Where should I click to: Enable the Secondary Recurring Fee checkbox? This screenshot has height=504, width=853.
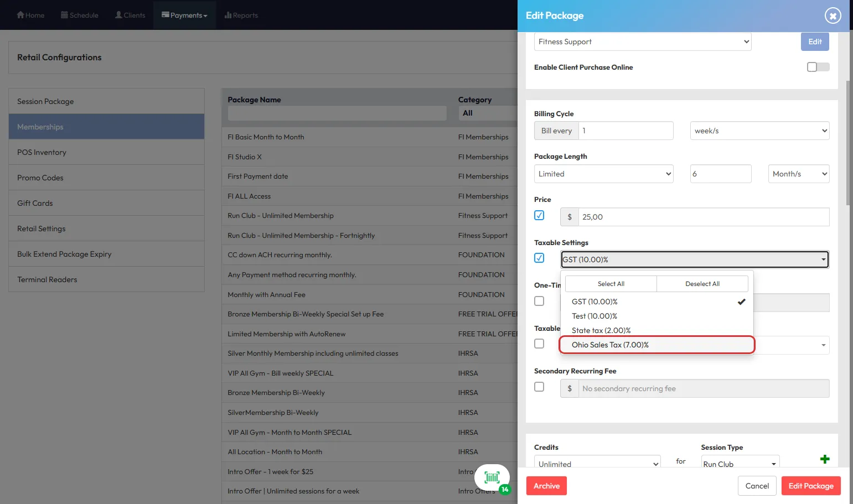pyautogui.click(x=539, y=387)
